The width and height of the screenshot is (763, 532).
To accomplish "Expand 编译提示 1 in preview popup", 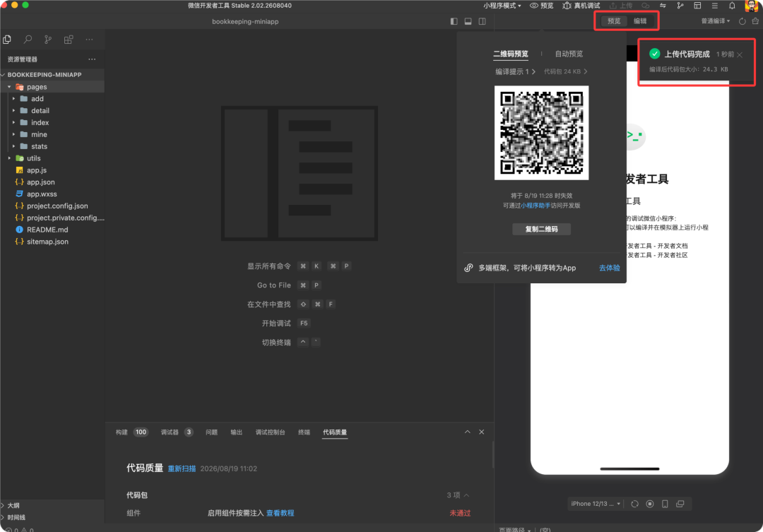I will tap(515, 71).
